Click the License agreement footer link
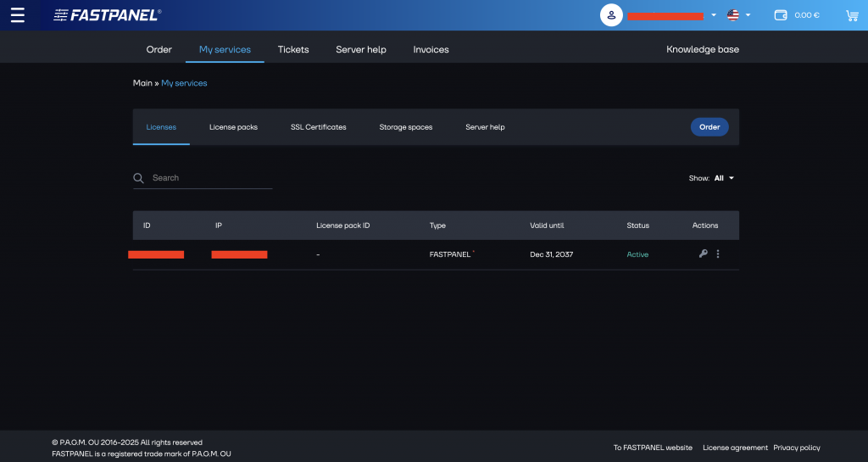 tap(735, 448)
